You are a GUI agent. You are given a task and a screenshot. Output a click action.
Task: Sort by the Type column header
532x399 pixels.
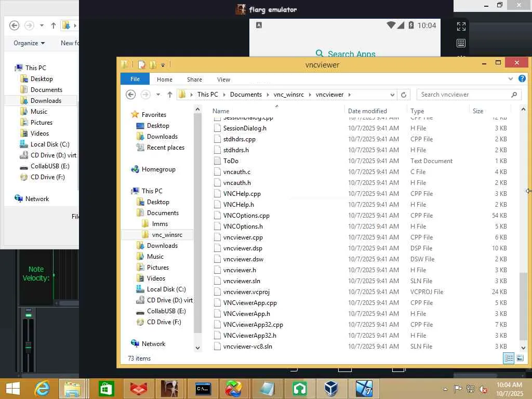point(438,111)
